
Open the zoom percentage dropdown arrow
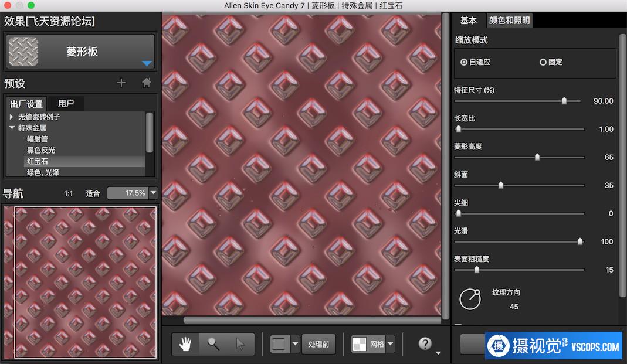click(153, 193)
